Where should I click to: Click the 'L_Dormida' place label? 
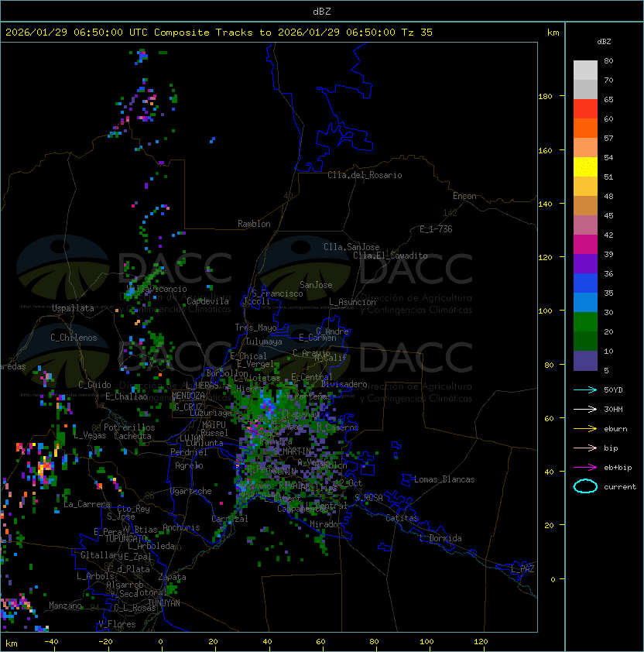[440, 538]
